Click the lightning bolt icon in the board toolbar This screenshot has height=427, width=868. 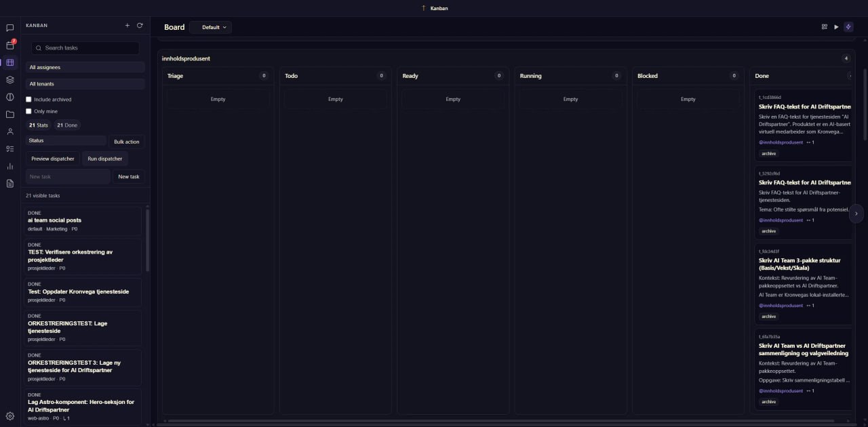(x=848, y=27)
